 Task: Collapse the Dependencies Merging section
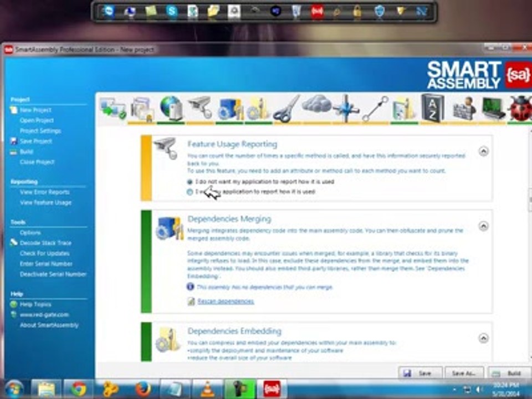pyautogui.click(x=483, y=226)
